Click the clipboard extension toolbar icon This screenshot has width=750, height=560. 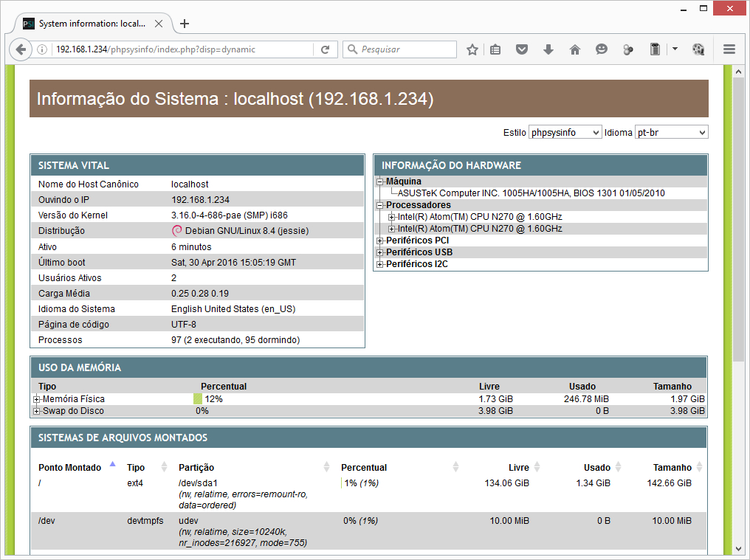(655, 49)
